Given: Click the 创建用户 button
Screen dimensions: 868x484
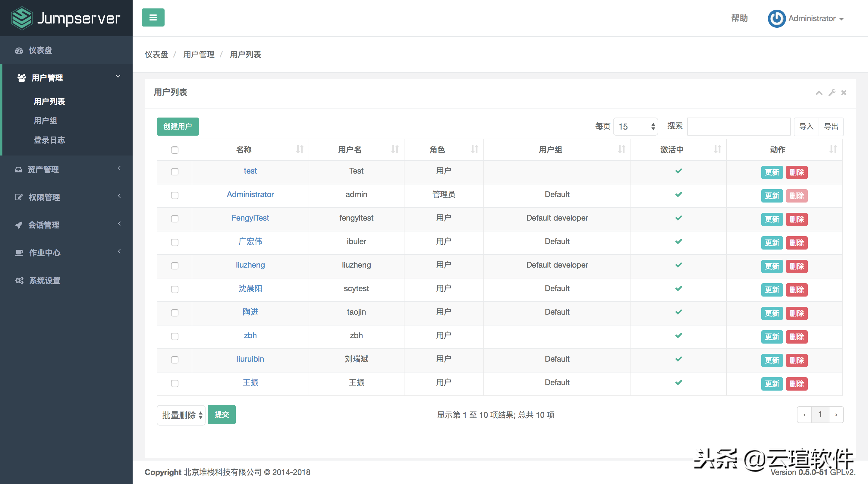Looking at the screenshot, I should (178, 126).
